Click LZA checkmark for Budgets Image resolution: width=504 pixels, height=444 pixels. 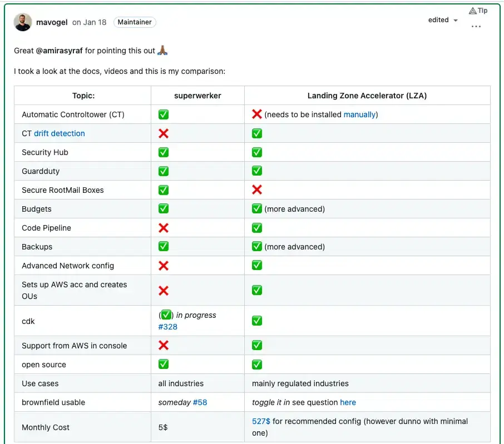[x=257, y=209]
